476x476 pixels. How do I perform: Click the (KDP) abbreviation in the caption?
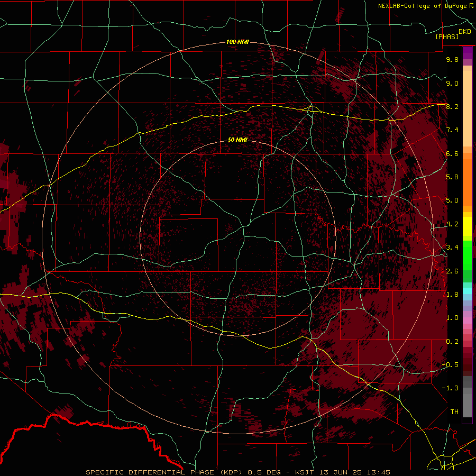(231, 472)
